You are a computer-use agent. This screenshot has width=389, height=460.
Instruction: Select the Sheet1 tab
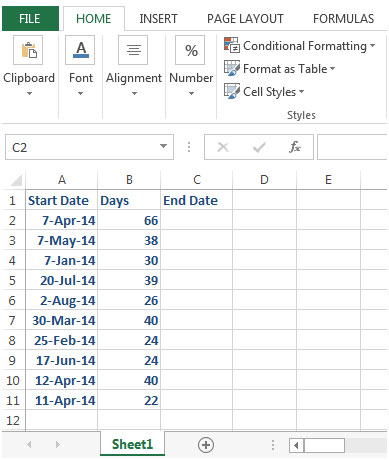tap(132, 444)
